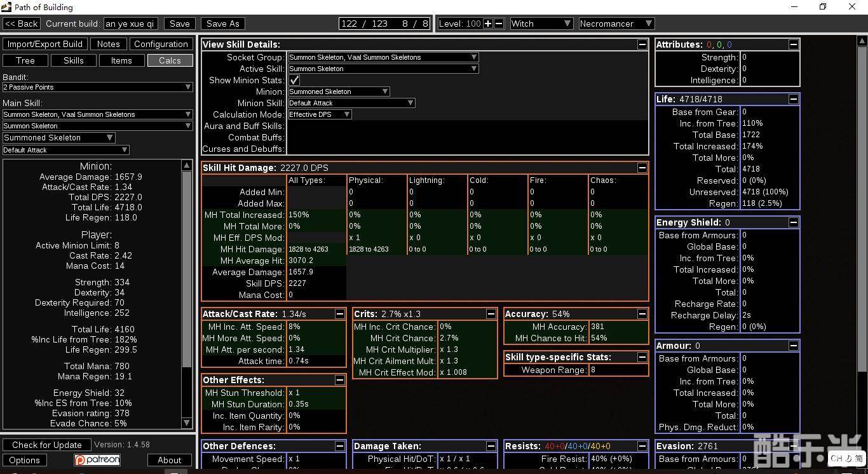Open the Bandit dropdown
This screenshot has height=474, width=868.
tap(97, 87)
